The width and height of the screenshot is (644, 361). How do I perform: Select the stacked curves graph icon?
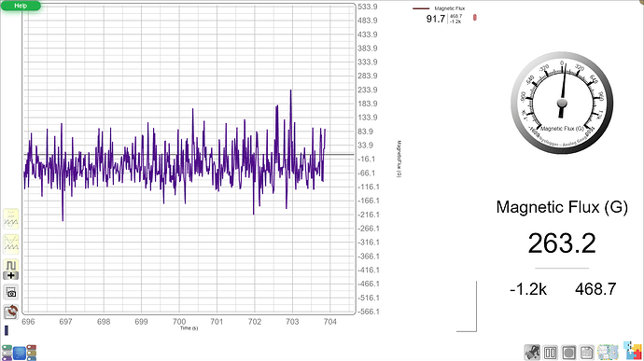tap(11, 244)
